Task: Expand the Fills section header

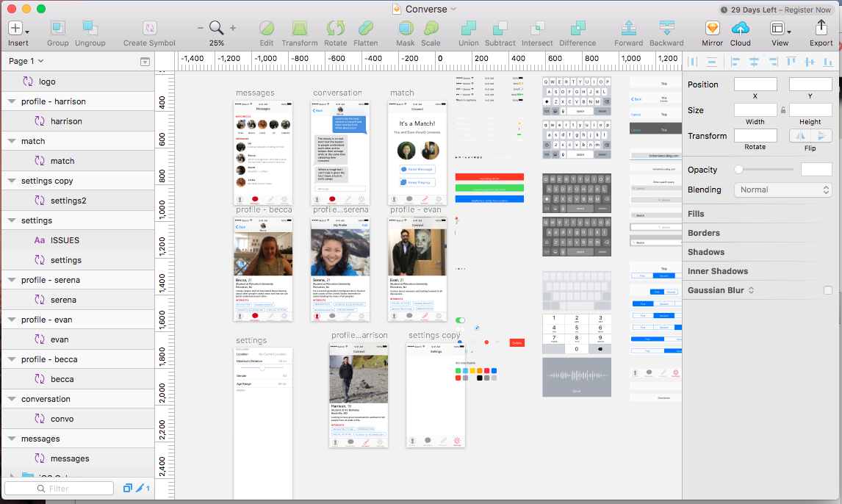Action: 696,214
